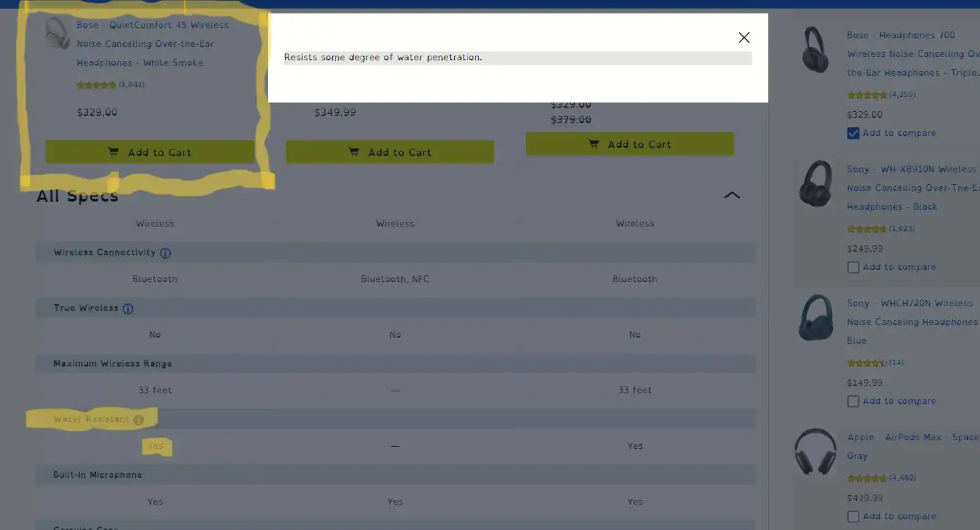Click Sony WHCH720N blue headphones image
The width and height of the screenshot is (980, 530).
(815, 318)
